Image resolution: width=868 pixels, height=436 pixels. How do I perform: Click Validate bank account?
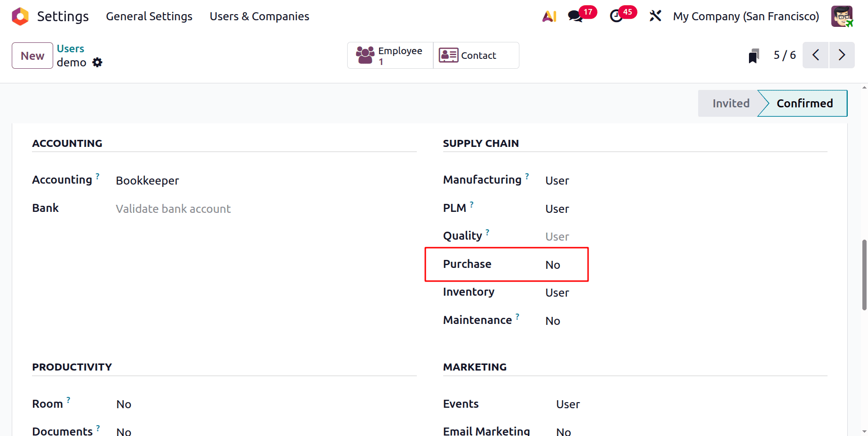click(x=174, y=209)
